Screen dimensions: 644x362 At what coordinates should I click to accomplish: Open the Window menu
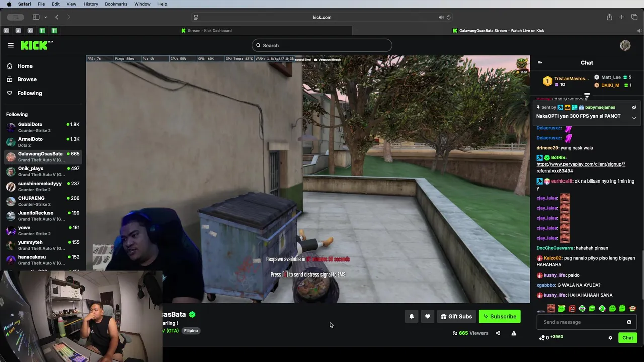pyautogui.click(x=142, y=4)
